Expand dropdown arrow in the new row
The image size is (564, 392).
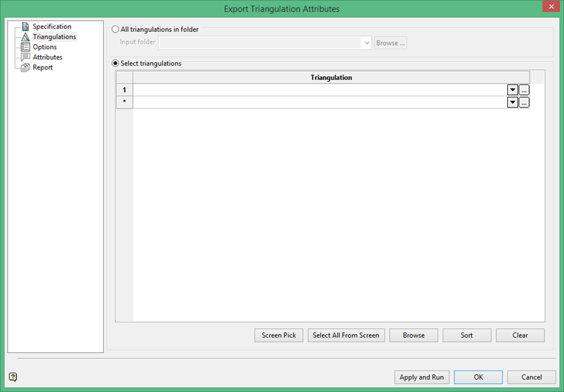point(512,103)
